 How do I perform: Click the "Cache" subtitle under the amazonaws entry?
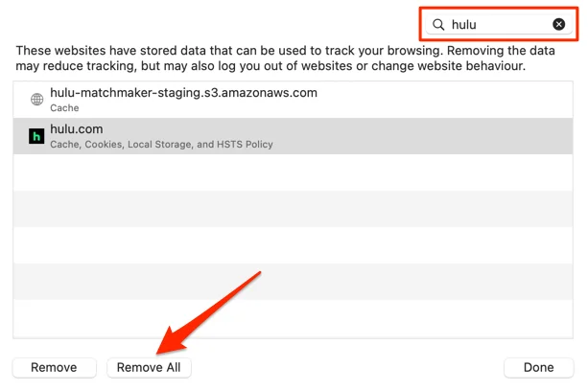pos(64,108)
